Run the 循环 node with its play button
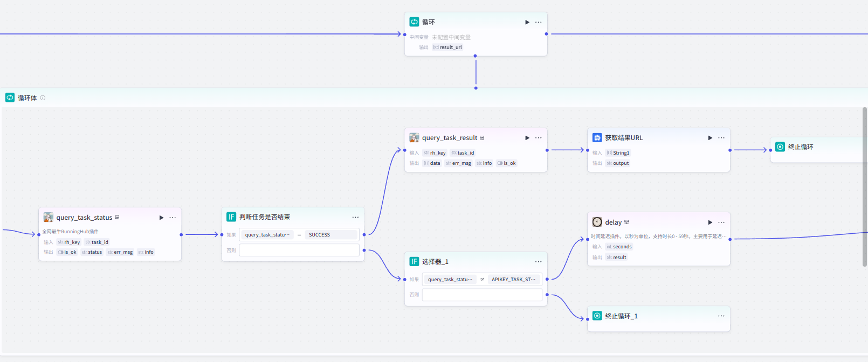868x362 pixels. pos(527,22)
